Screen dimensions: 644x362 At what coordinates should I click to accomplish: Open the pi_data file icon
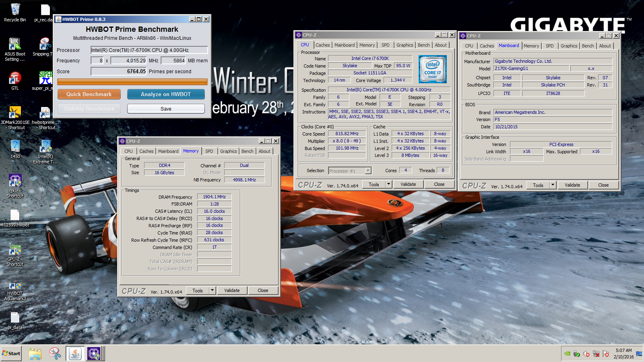tap(15, 321)
